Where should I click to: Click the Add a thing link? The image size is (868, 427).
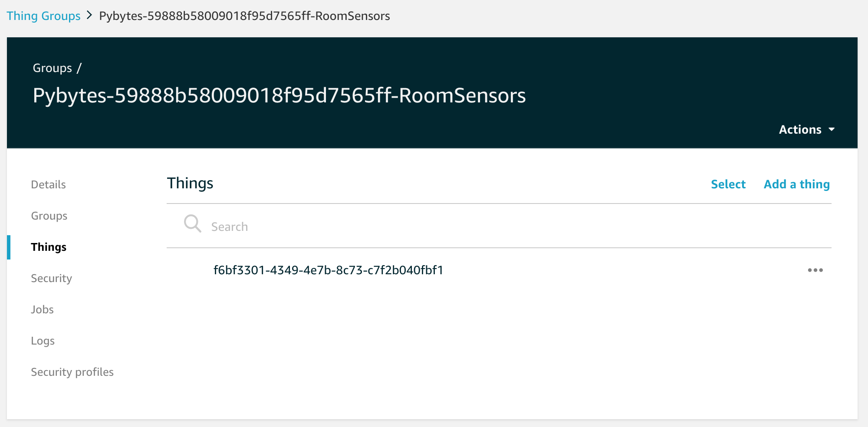tap(796, 184)
